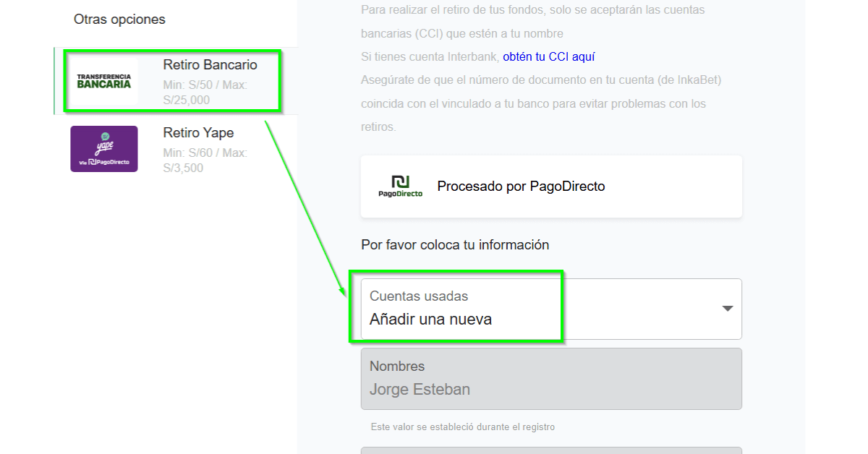Screen dimensions: 868x454
Task: Click the Retiro Yape min/max limits text
Action: (205, 160)
